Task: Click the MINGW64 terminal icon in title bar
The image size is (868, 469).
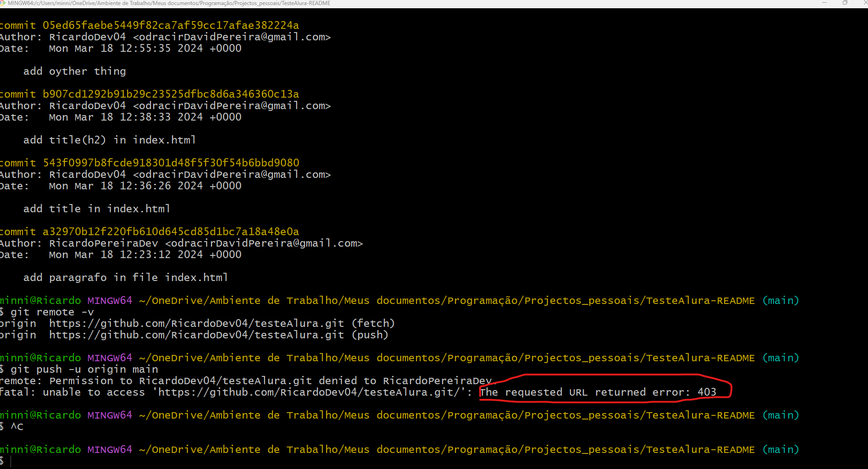Action: [x=2, y=3]
